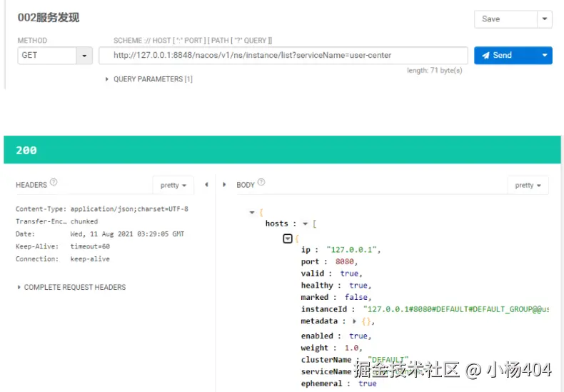Click the Connection keep-alive value
This screenshot has width=564, height=392.
coord(90,259)
